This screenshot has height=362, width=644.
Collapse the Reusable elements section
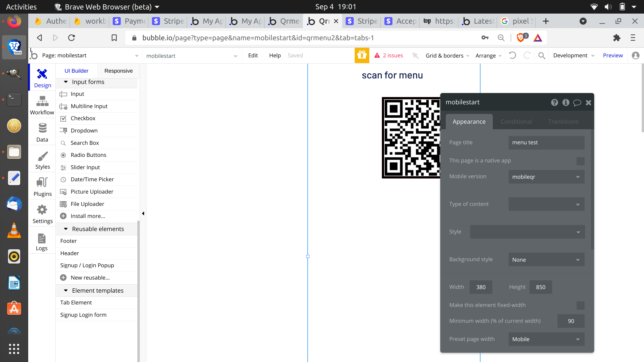[x=66, y=229]
